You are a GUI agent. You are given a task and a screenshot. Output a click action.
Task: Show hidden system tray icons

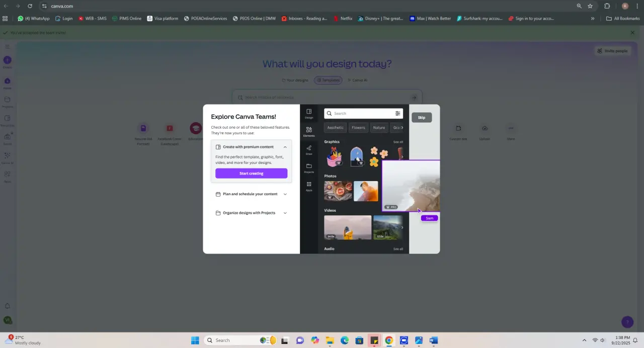[x=584, y=340]
